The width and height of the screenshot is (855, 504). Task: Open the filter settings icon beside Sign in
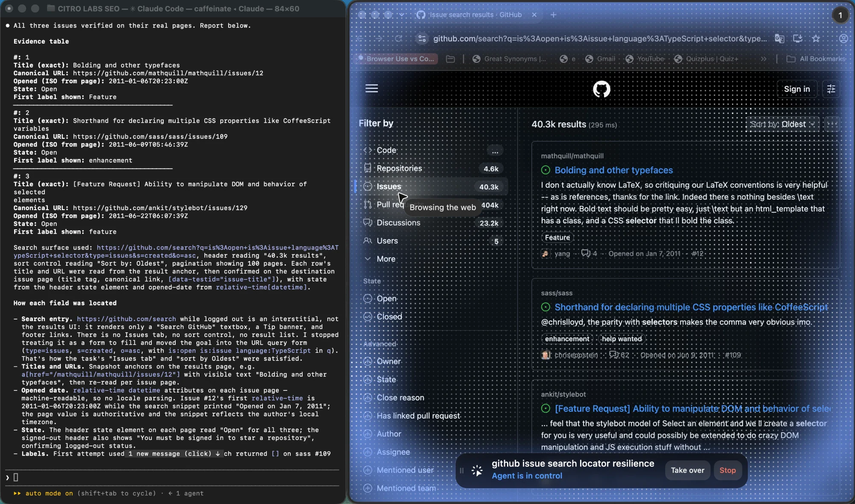click(x=831, y=89)
